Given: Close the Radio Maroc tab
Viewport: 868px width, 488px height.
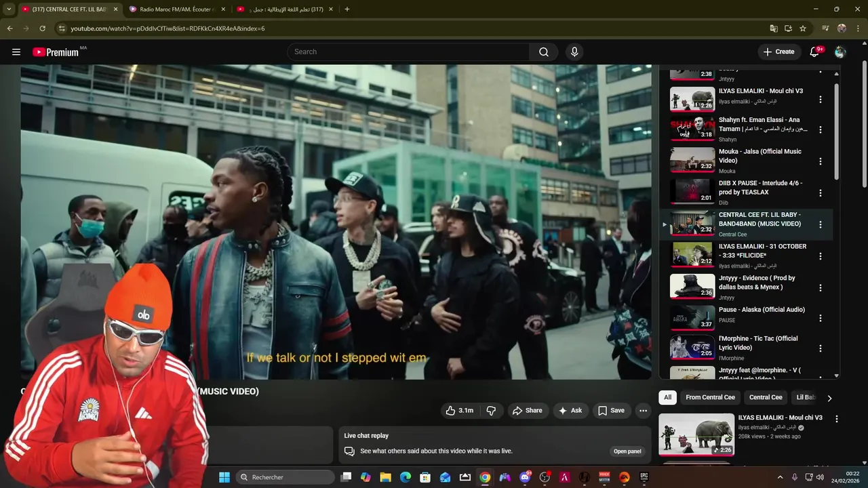Looking at the screenshot, I should click(x=223, y=9).
